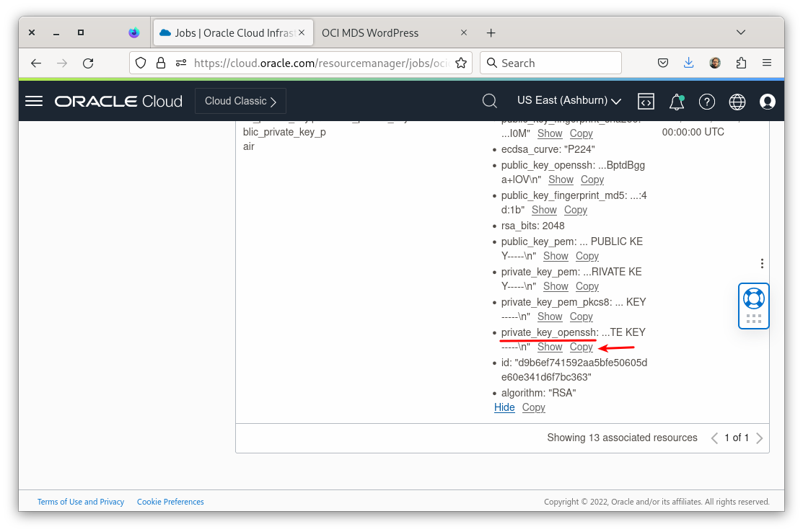Show the public_key_openssh value
This screenshot has height=532, width=803.
pyautogui.click(x=561, y=179)
